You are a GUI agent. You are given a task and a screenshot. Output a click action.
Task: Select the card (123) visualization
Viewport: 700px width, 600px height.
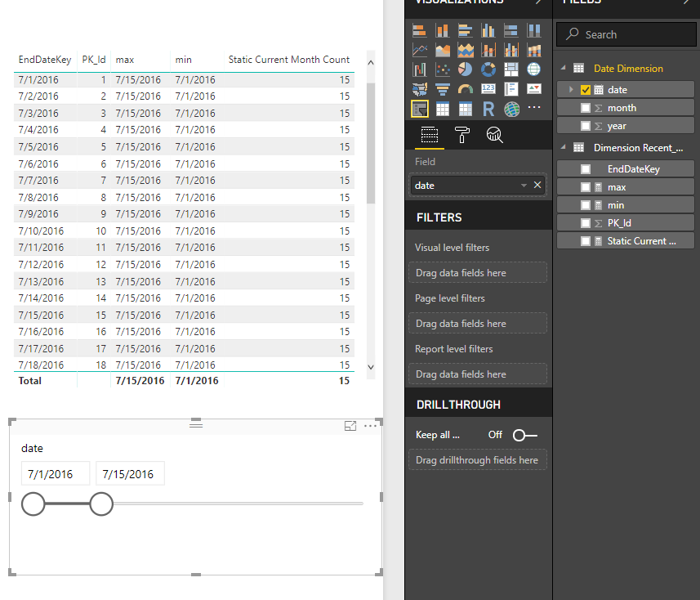pyautogui.click(x=488, y=89)
